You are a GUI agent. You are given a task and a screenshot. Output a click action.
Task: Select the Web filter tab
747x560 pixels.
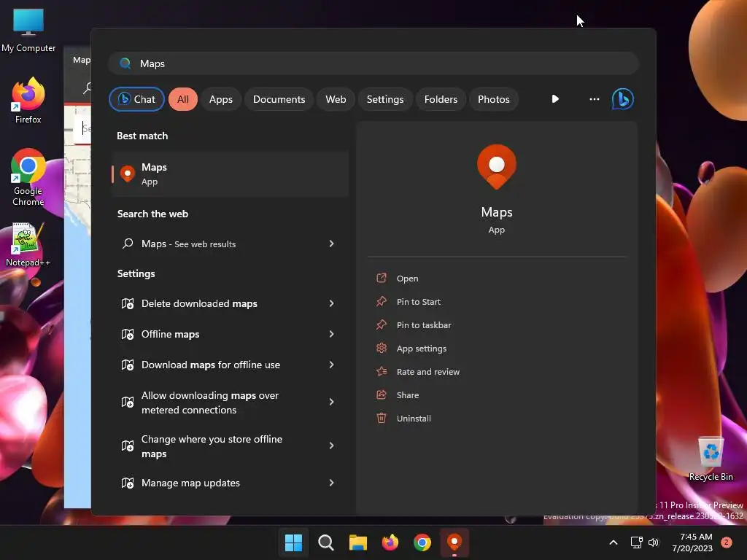pos(336,99)
